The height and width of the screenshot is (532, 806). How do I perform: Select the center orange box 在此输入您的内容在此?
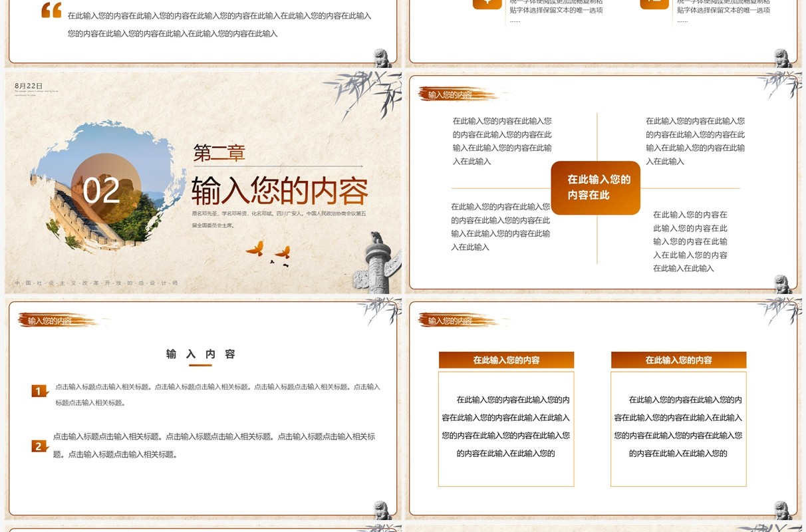point(596,188)
